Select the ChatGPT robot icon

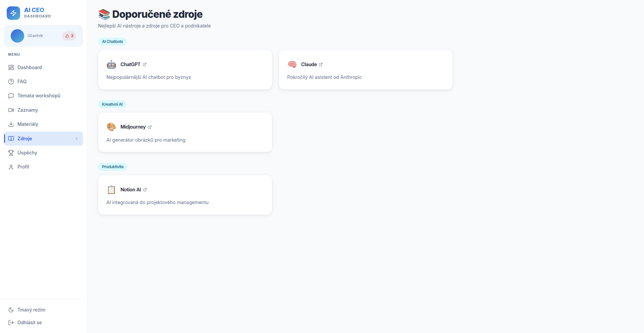tap(111, 64)
